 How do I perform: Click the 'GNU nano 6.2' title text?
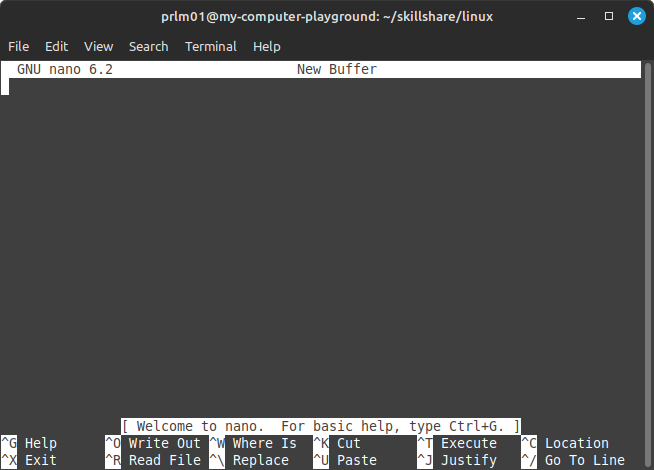pyautogui.click(x=65, y=69)
